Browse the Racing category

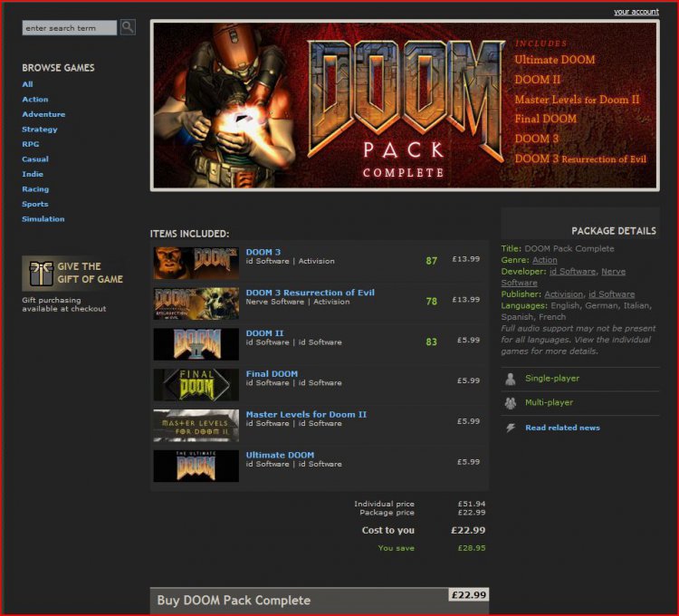(35, 189)
